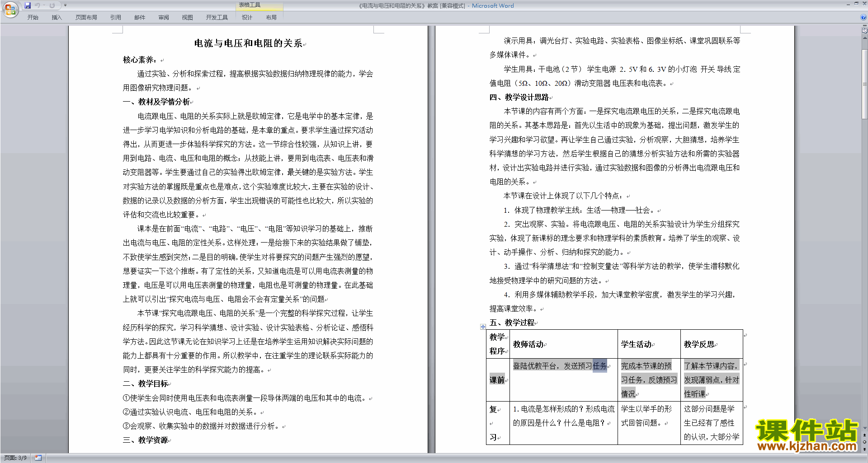Screen dimensions: 868x463
Task: Switch to the 邮件 ribbon tab
Action: pyautogui.click(x=140, y=17)
